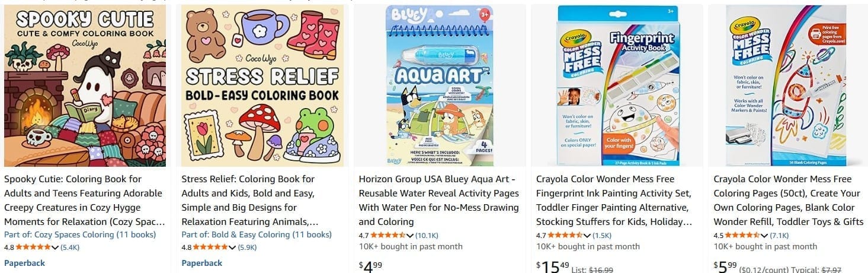Open the Horizon Group USA Bluey Aqua Art title
Screen dimensions: 868x273
(x=439, y=201)
